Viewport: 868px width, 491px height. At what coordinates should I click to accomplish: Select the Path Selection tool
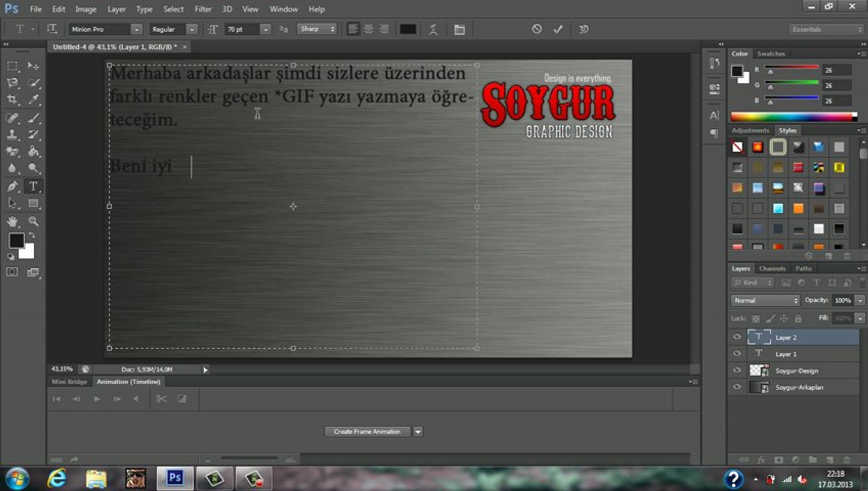pyautogui.click(x=12, y=203)
